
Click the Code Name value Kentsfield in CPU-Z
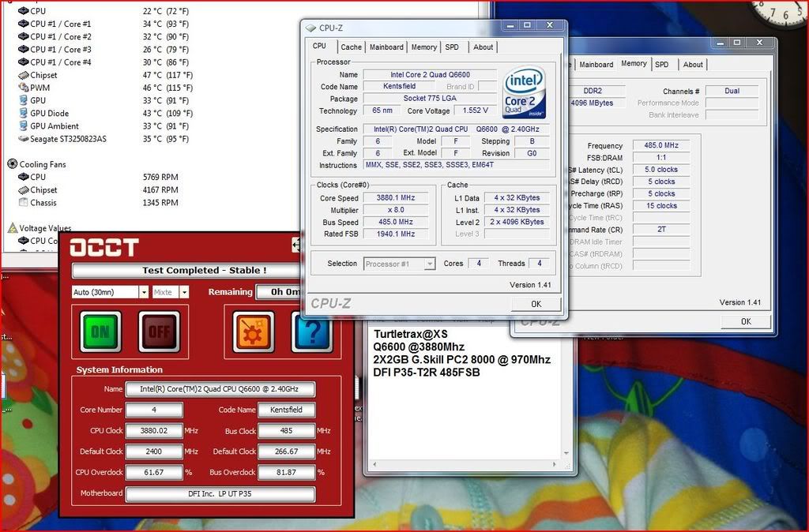point(399,87)
